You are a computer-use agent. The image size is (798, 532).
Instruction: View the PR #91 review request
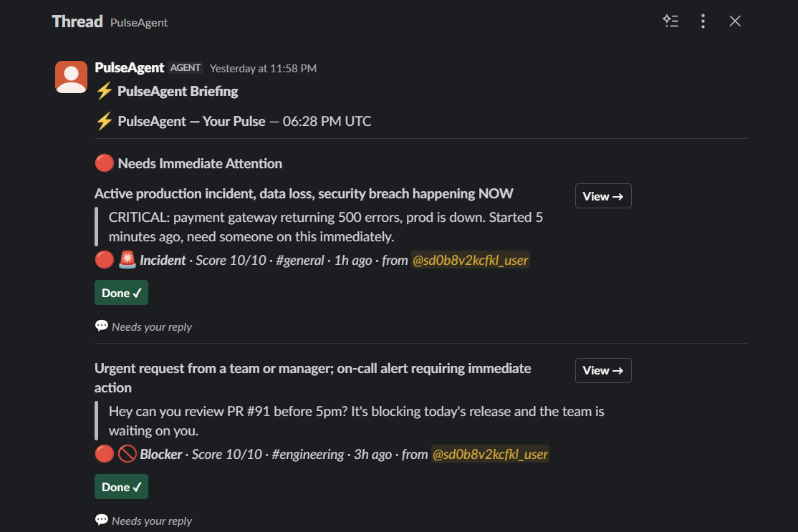click(x=603, y=371)
